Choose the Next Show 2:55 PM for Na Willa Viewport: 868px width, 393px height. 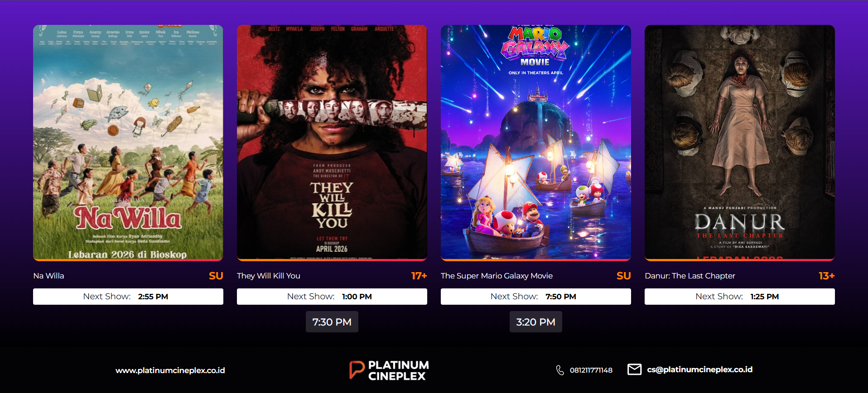pos(128,297)
